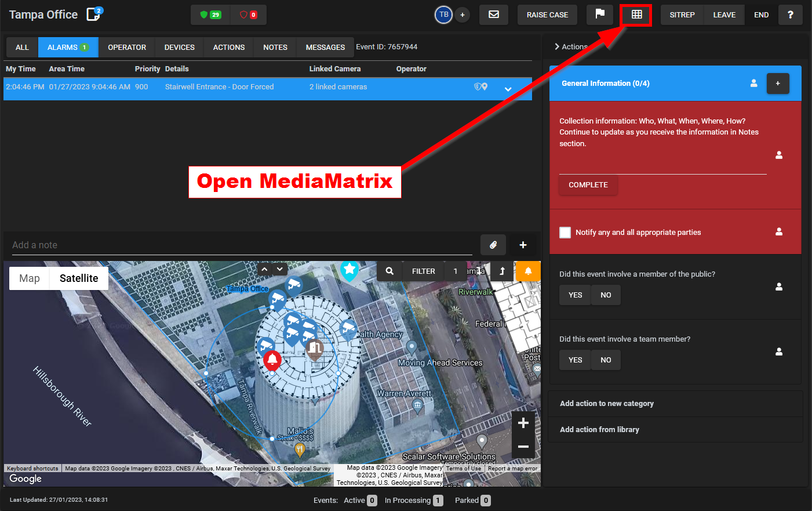Open Terms of Use link on map
Viewport: 812px width, 511px height.
[x=464, y=468]
